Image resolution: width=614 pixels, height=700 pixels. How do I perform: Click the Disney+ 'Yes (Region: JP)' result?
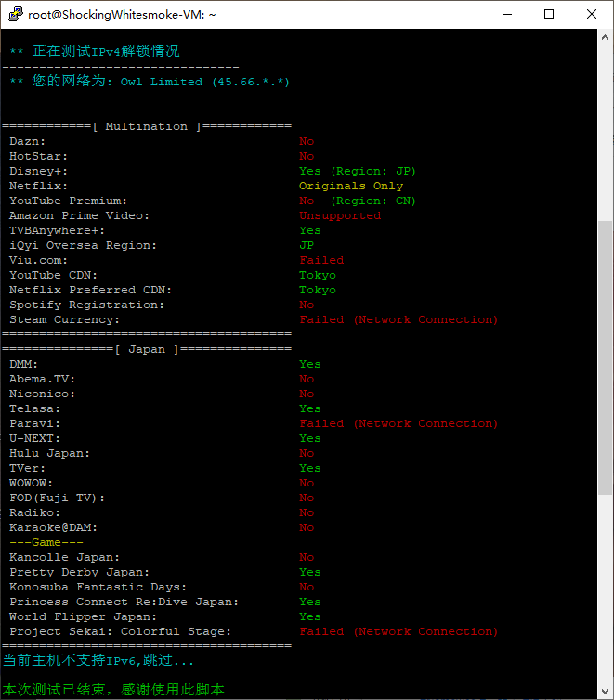pyautogui.click(x=358, y=171)
